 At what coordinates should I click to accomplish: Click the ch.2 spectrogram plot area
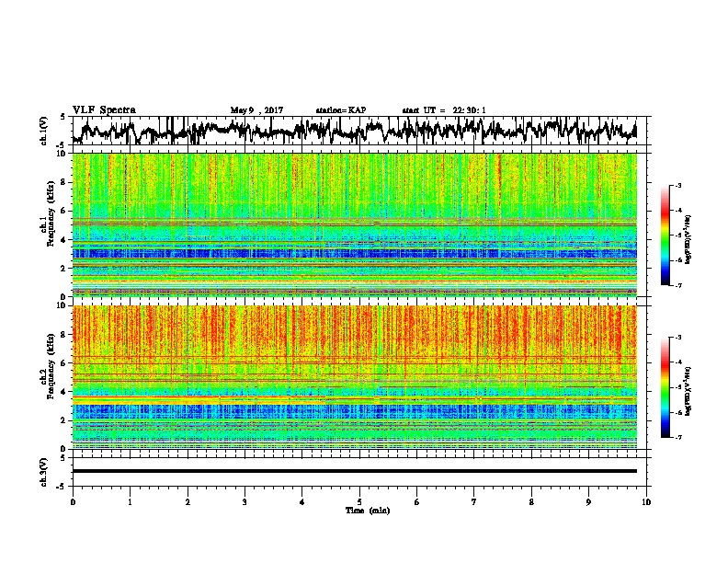(x=355, y=377)
